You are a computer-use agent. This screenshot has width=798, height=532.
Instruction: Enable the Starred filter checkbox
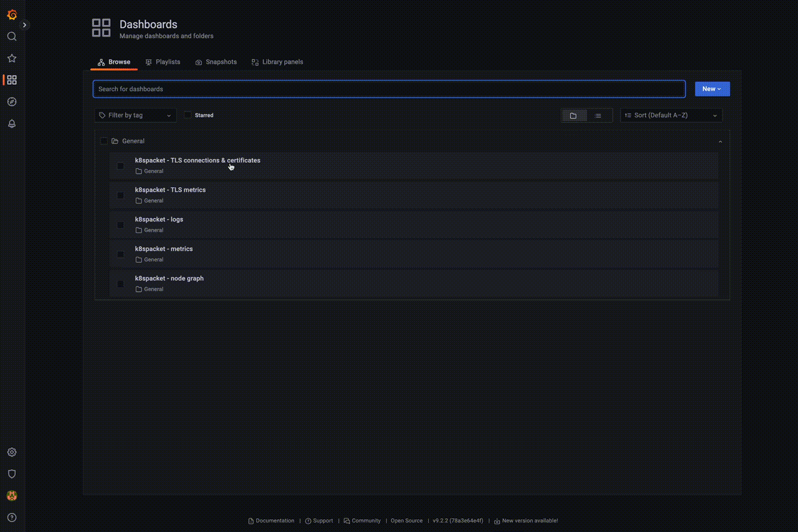tap(188, 115)
